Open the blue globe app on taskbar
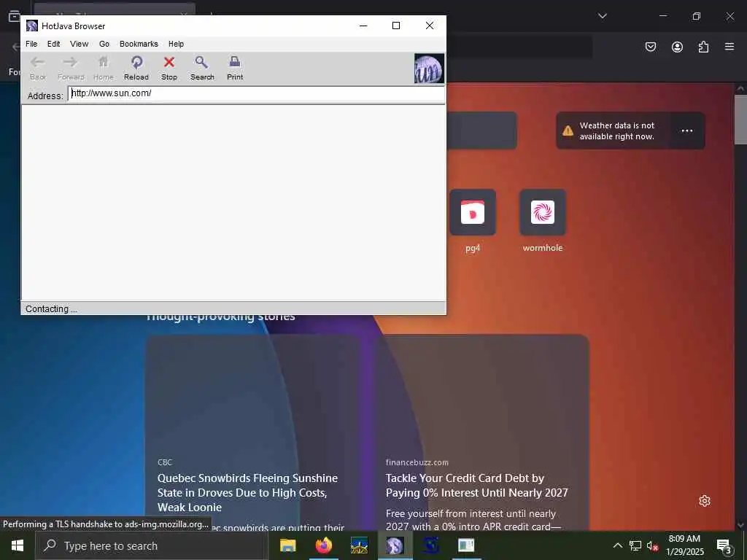The height and width of the screenshot is (560, 747). [430, 545]
